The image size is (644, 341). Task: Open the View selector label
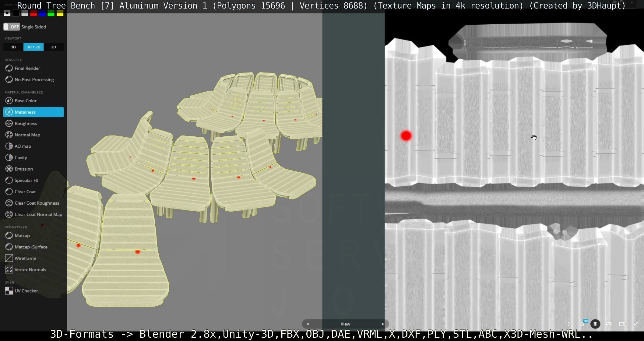(345, 324)
